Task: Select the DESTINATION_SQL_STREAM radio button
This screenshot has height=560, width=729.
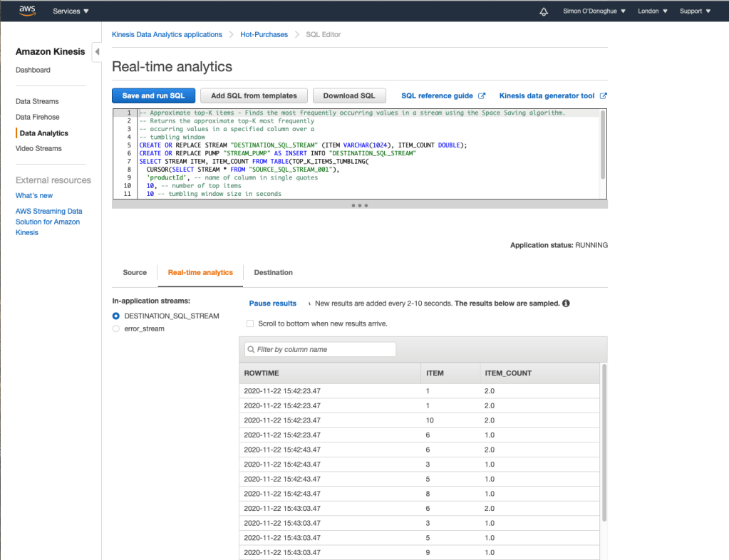Action: (x=116, y=316)
